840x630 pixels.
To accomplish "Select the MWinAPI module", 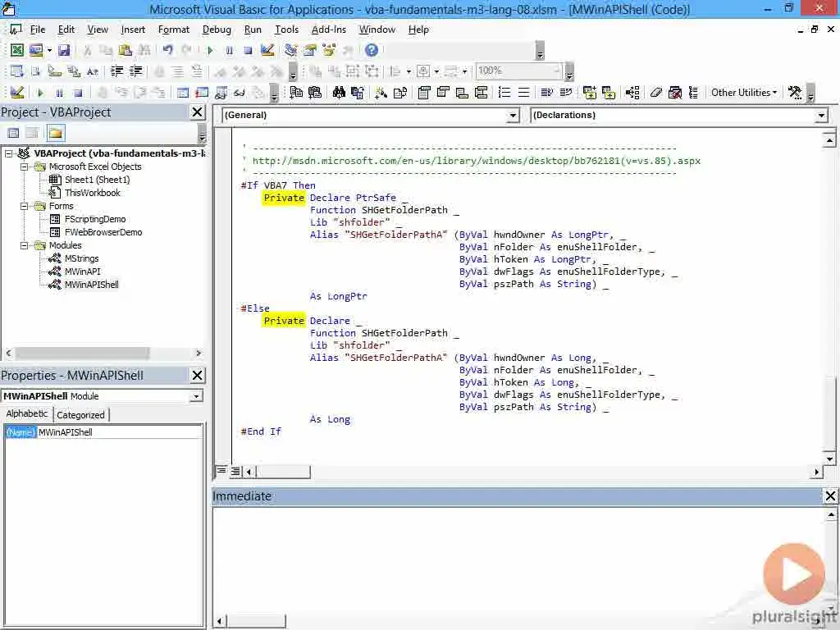I will pyautogui.click(x=83, y=272).
